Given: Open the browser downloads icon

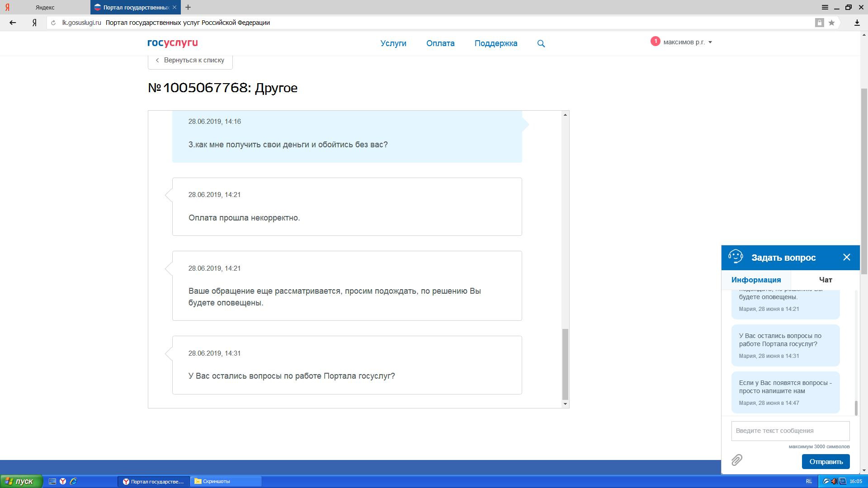Looking at the screenshot, I should click(857, 23).
